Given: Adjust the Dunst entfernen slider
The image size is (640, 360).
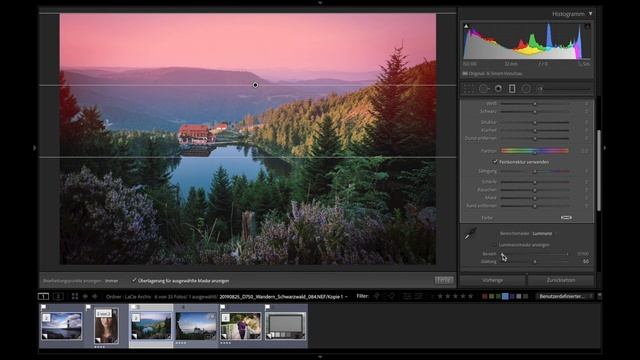Looking at the screenshot, I should [535, 139].
